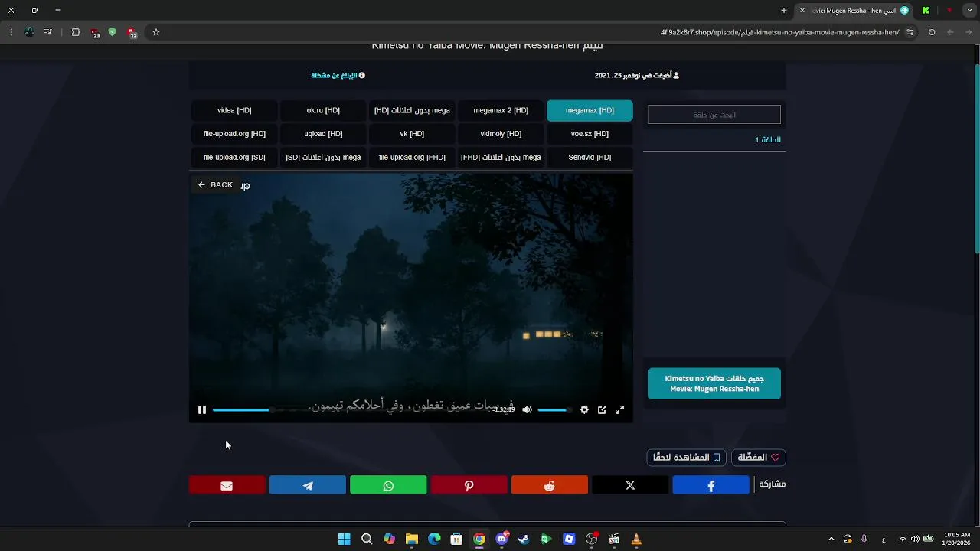Toggle watch later المشاهدة لاحقًا button
Viewport: 980px width, 551px height.
click(687, 458)
